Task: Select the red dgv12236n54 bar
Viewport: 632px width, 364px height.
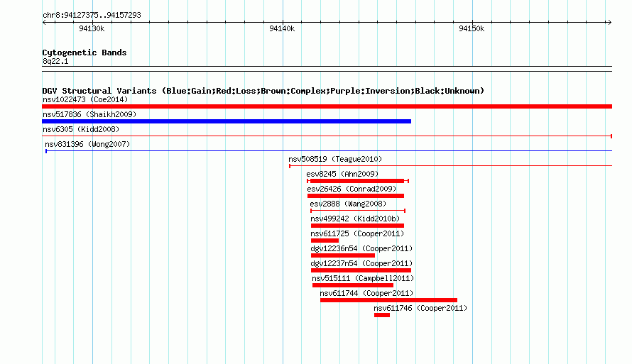Action: [x=342, y=255]
